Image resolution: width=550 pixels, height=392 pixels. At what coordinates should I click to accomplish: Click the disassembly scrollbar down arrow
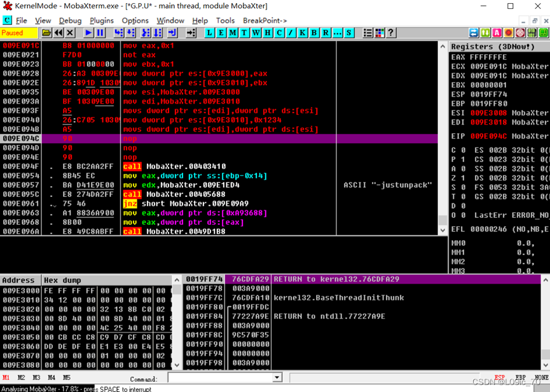coord(443,231)
